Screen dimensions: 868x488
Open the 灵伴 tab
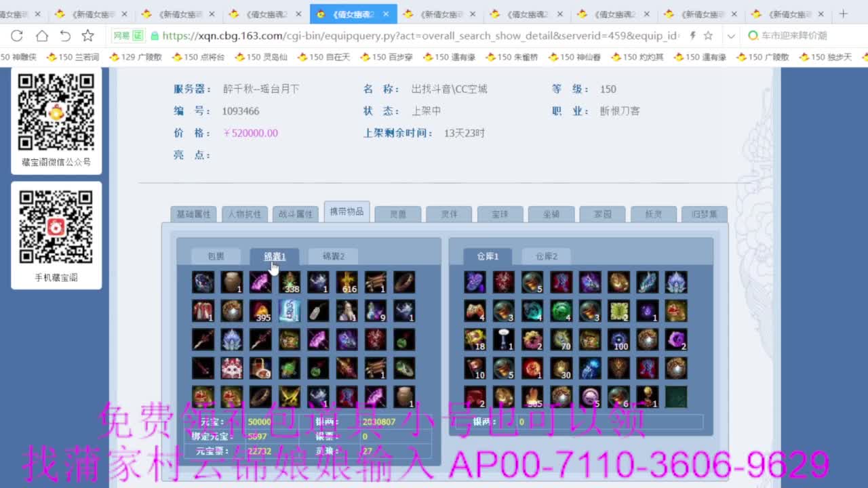point(449,214)
